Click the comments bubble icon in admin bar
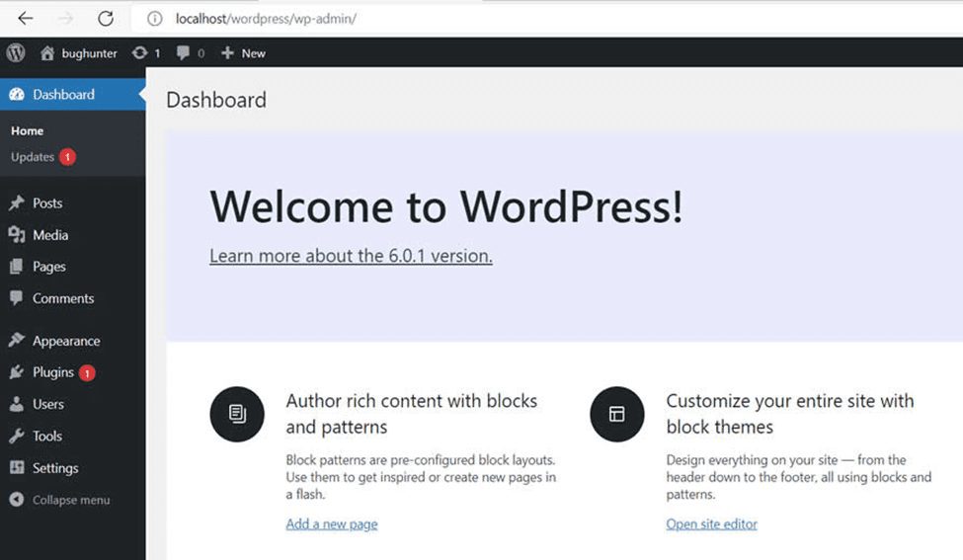 click(183, 53)
